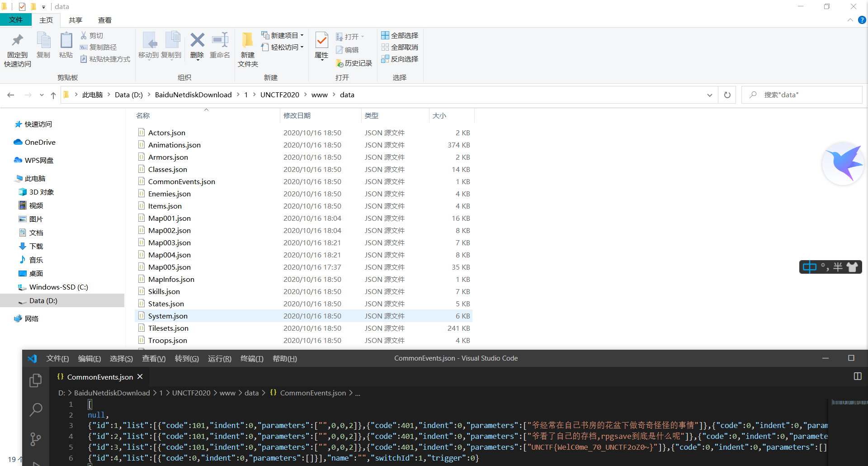
Task: Pin folder to Quick Access
Action: pyautogui.click(x=18, y=50)
